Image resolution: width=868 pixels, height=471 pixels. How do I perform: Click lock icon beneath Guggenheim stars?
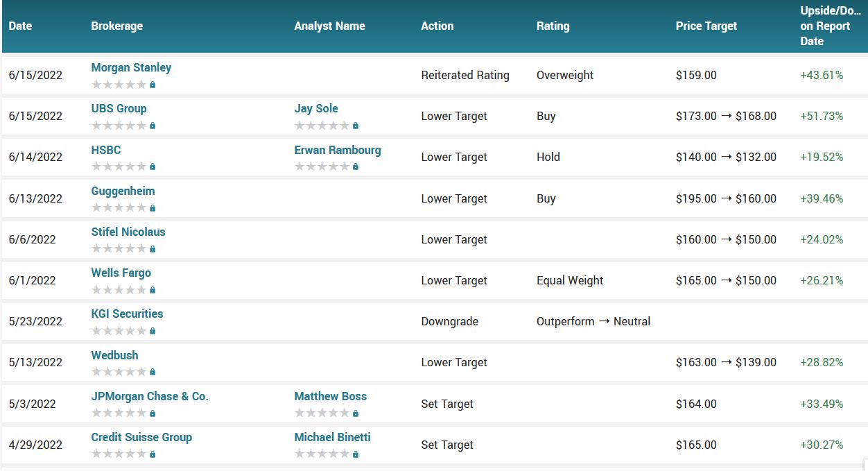[153, 207]
